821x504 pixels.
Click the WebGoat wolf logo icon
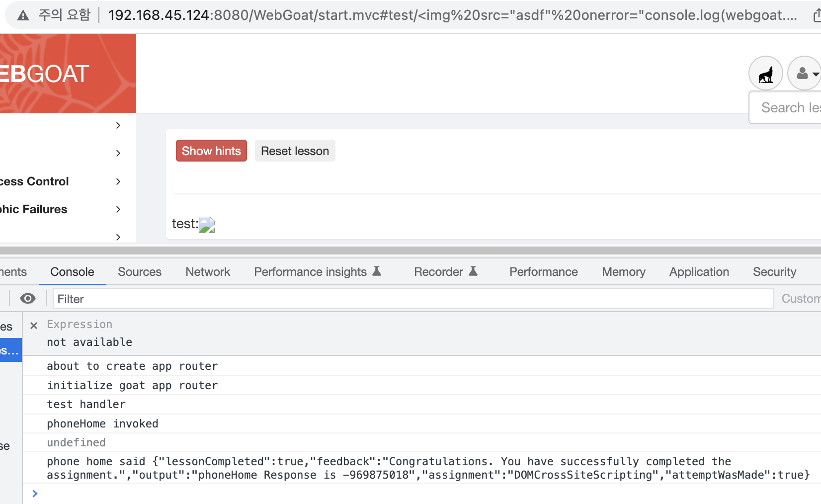tap(766, 74)
